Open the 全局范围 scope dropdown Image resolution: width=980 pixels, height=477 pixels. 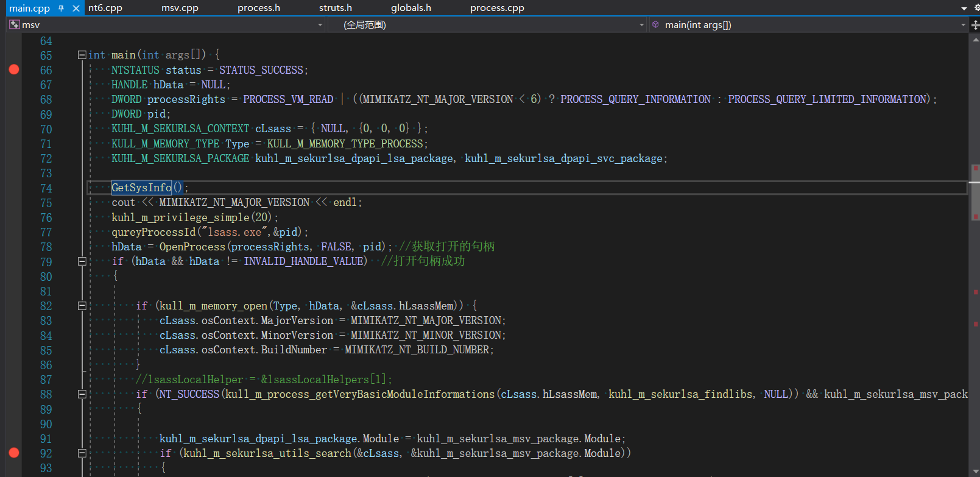click(641, 25)
